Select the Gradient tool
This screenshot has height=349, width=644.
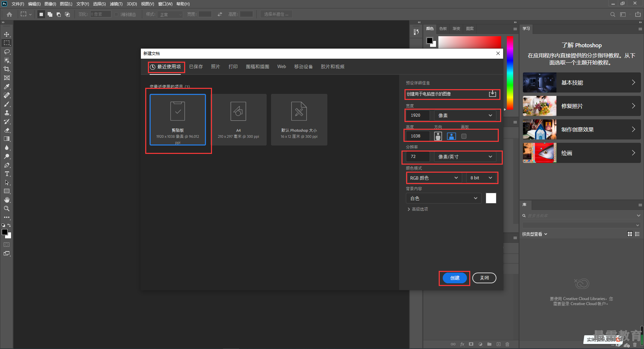point(7,139)
